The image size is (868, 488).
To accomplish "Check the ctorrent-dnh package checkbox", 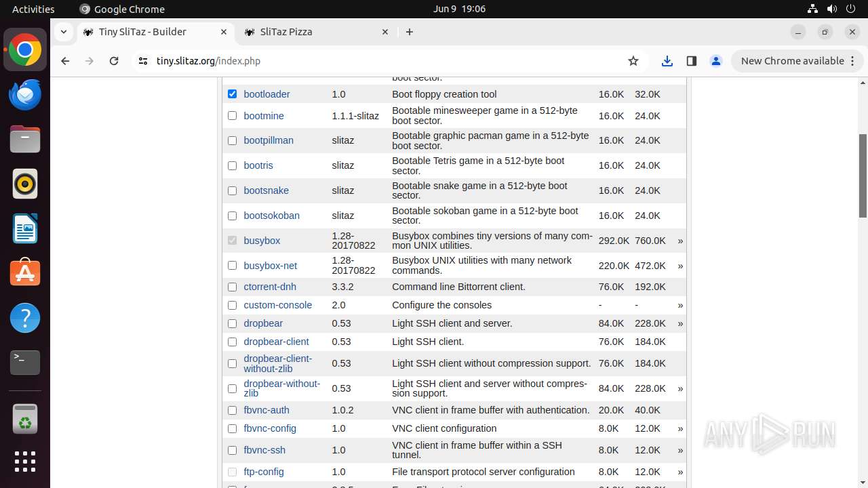I will click(x=232, y=287).
